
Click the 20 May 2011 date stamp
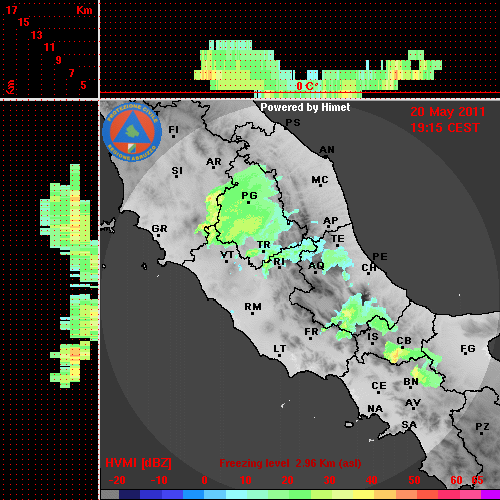(448, 112)
